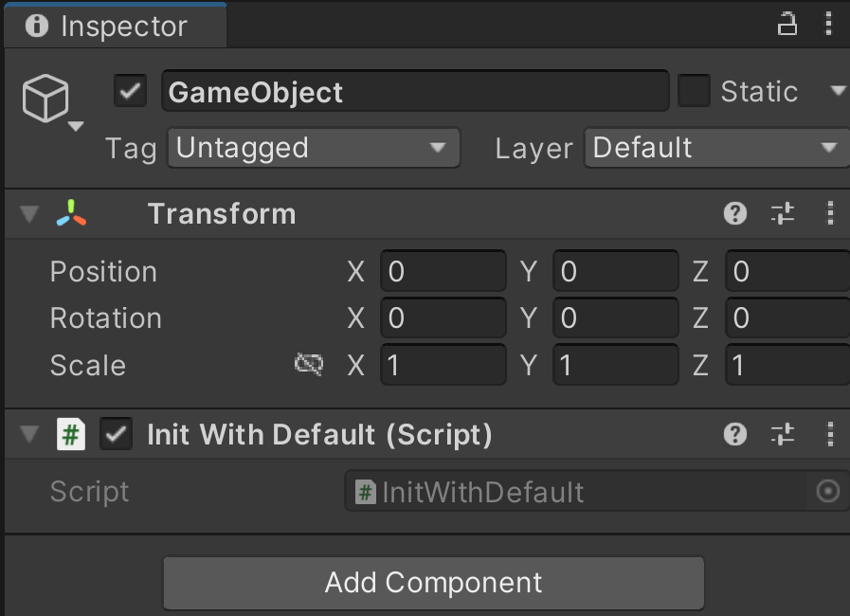The width and height of the screenshot is (850, 616).
Task: Toggle the GameObject active checkbox
Action: 130,91
